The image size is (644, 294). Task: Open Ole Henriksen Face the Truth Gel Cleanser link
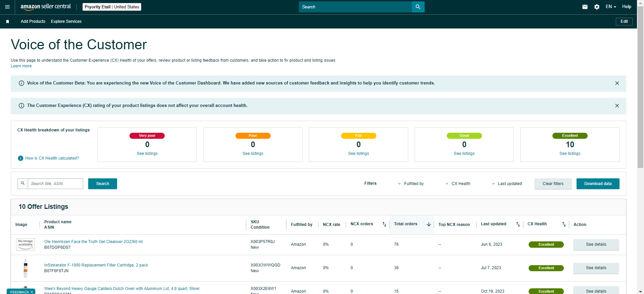tap(94, 242)
